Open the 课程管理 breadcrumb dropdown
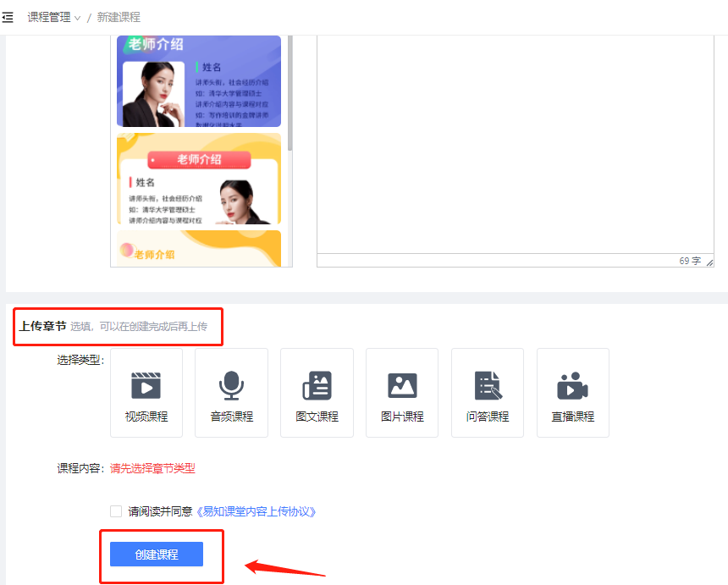728x585 pixels. click(x=54, y=18)
